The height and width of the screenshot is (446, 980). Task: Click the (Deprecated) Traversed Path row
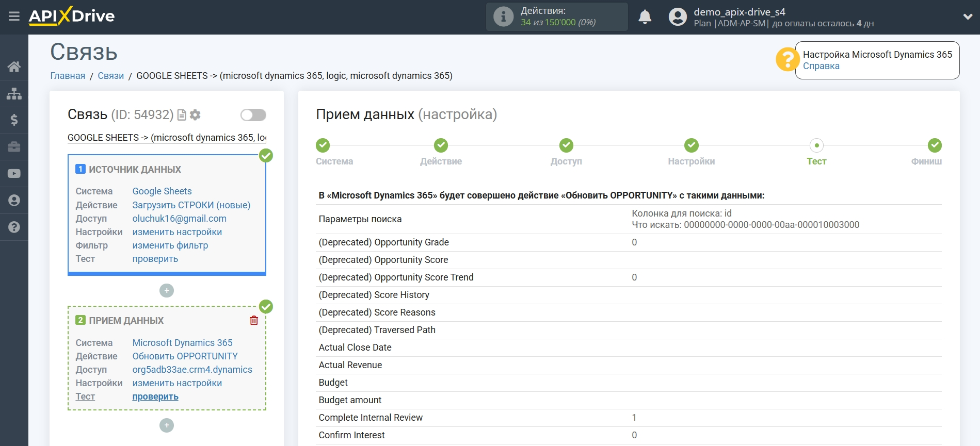pyautogui.click(x=629, y=330)
